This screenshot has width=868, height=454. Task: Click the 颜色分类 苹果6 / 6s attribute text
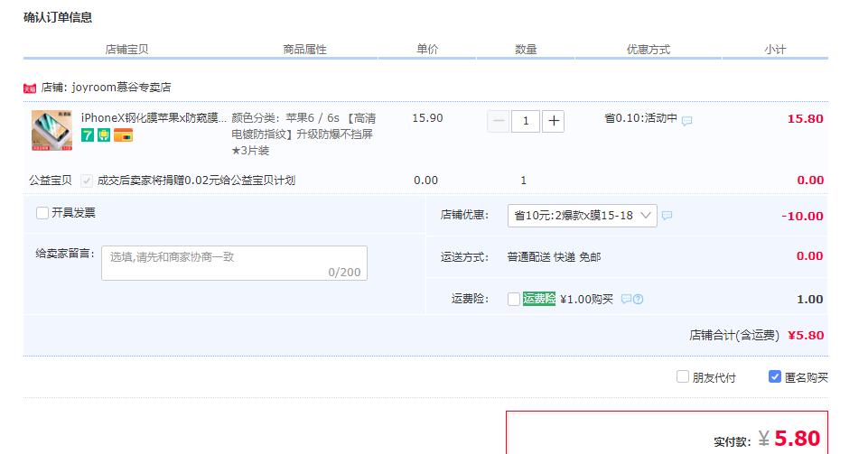[x=303, y=134]
